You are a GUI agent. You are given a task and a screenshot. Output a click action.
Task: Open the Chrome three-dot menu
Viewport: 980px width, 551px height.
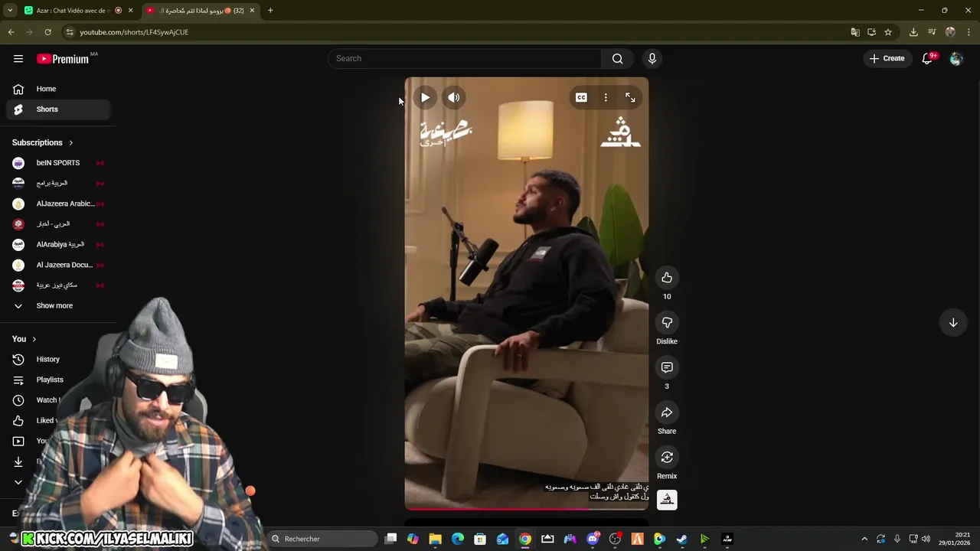pyautogui.click(x=969, y=32)
